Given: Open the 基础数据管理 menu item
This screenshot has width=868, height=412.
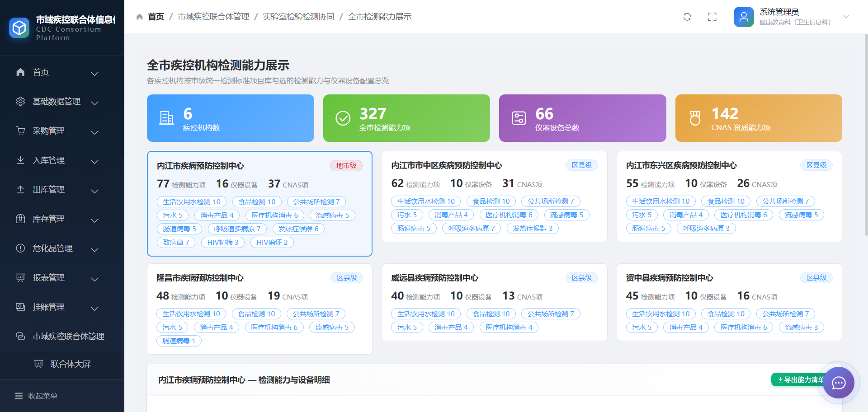Looking at the screenshot, I should pos(62,101).
